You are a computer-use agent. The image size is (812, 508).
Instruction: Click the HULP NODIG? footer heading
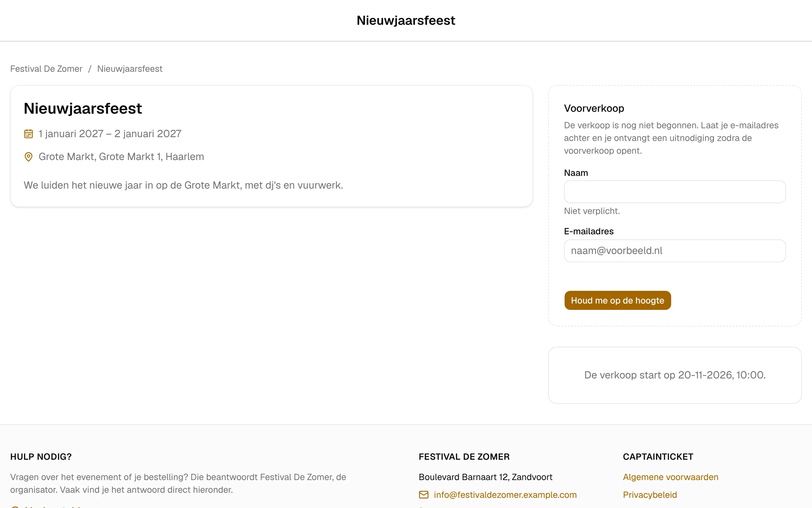[x=41, y=457]
